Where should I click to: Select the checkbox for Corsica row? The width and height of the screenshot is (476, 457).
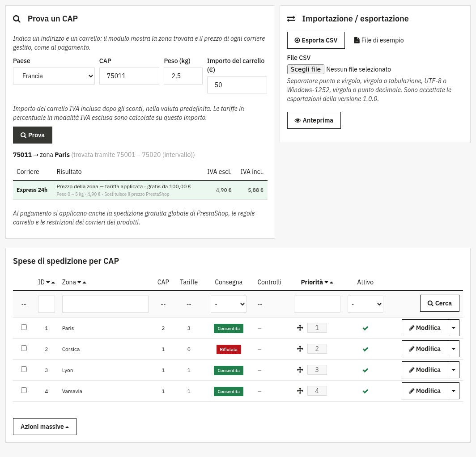click(x=24, y=348)
